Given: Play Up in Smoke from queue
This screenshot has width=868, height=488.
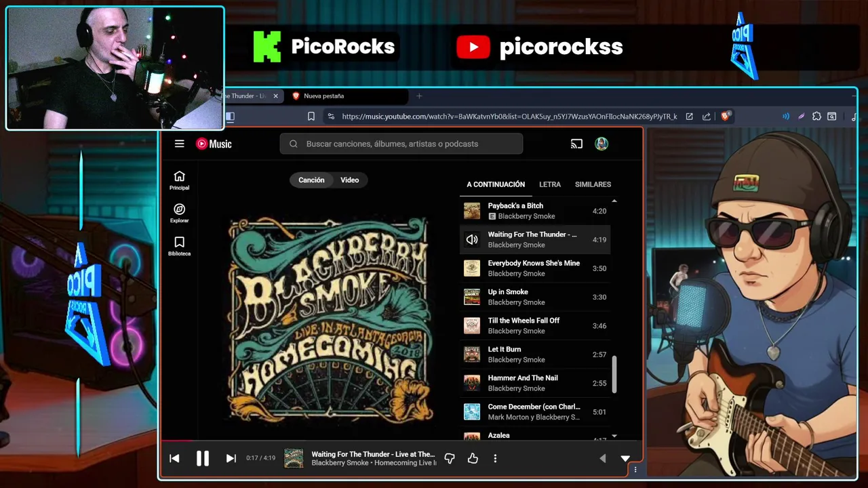Looking at the screenshot, I should click(x=535, y=297).
